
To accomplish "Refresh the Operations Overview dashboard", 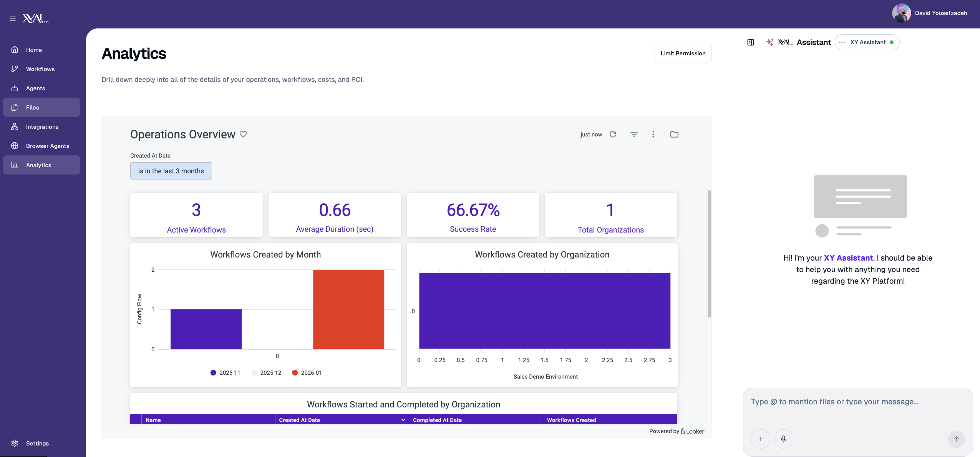I will pyautogui.click(x=613, y=135).
